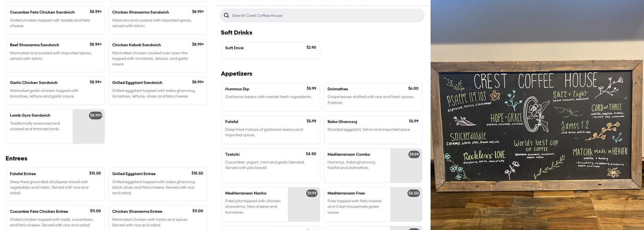The height and width of the screenshot is (230, 644).
Task: Click the magnifying glass search icon
Action: (226, 16)
